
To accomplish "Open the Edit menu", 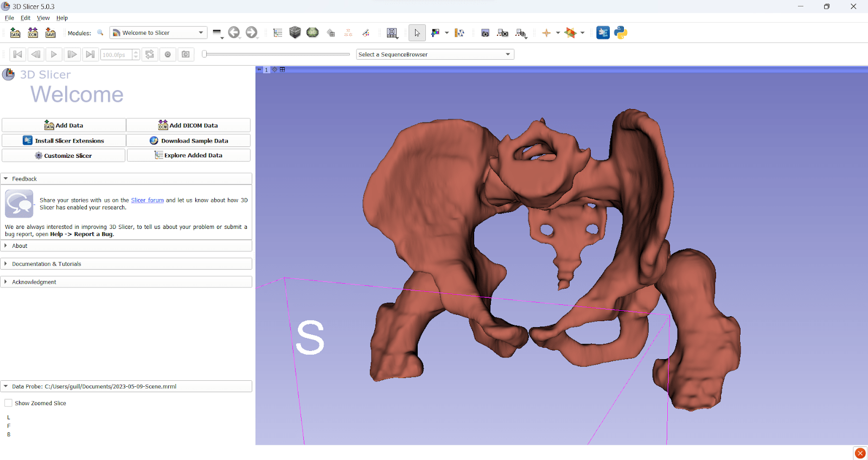I will (25, 18).
